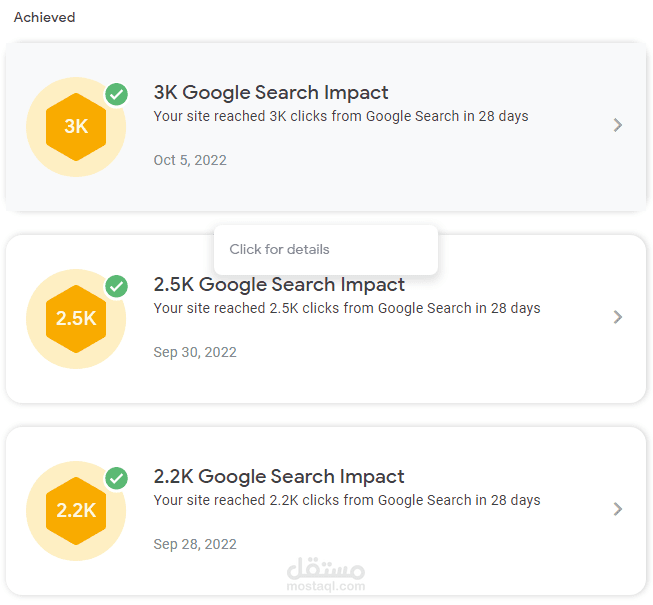653x605 pixels.
Task: Click green checkmark on 2.5K badge
Action: 117,286
